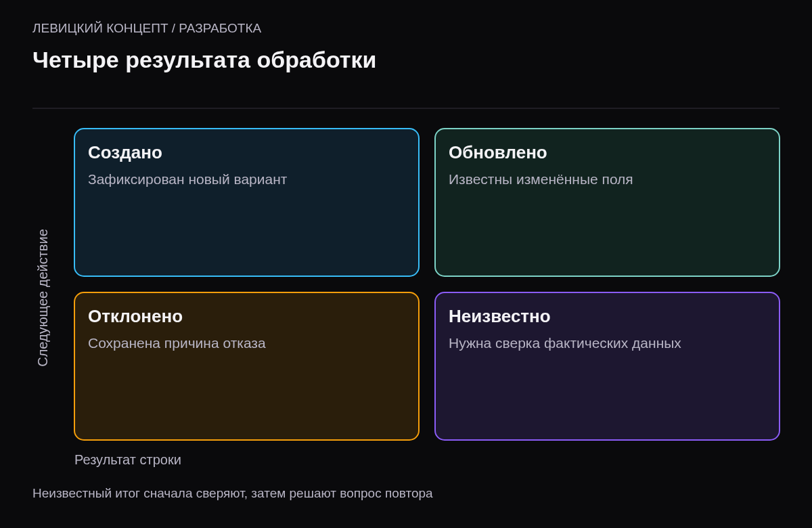Click 'Сохранена причина отказа' description

click(x=177, y=343)
